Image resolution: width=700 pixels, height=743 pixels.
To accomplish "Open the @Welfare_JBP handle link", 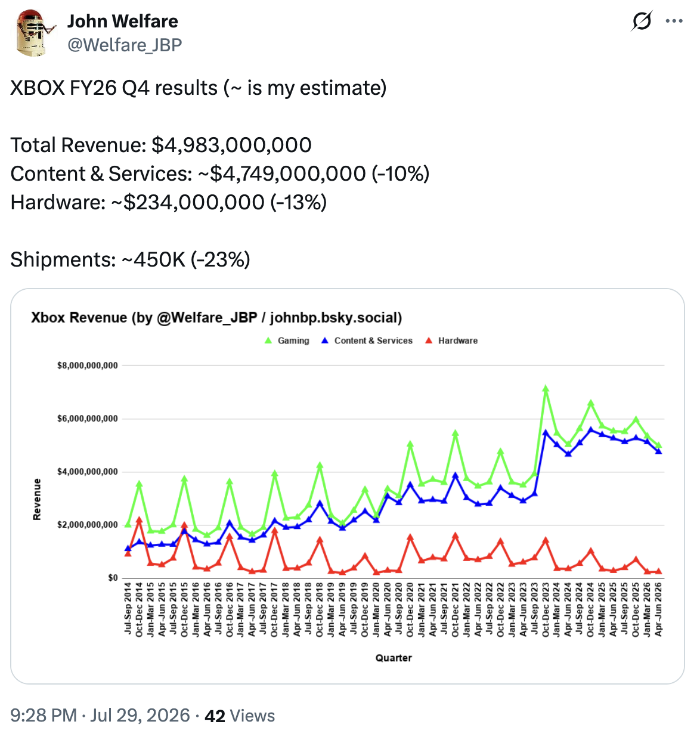I will pyautogui.click(x=125, y=45).
